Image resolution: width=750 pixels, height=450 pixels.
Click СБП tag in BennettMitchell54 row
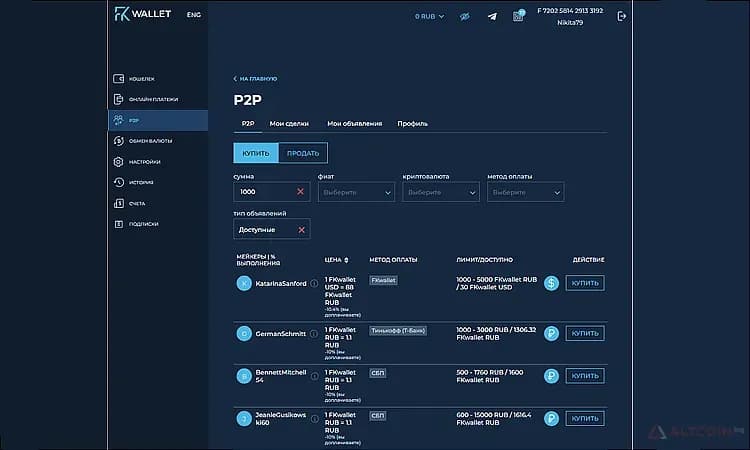[377, 373]
